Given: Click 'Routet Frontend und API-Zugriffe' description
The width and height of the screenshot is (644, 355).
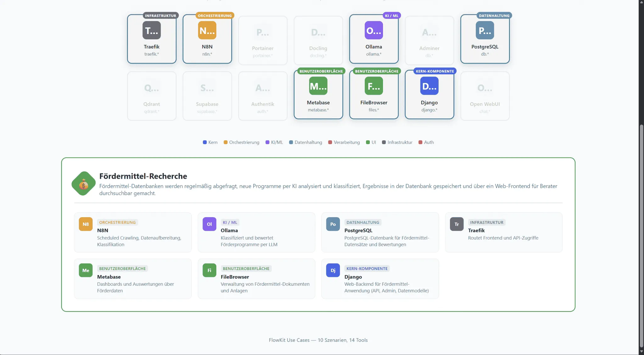Looking at the screenshot, I should (503, 238).
